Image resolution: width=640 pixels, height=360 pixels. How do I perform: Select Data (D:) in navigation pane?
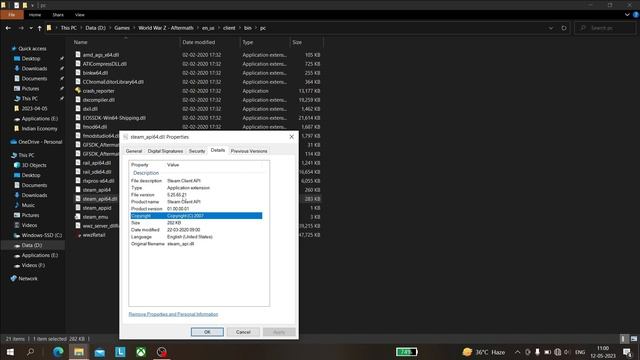click(32, 245)
